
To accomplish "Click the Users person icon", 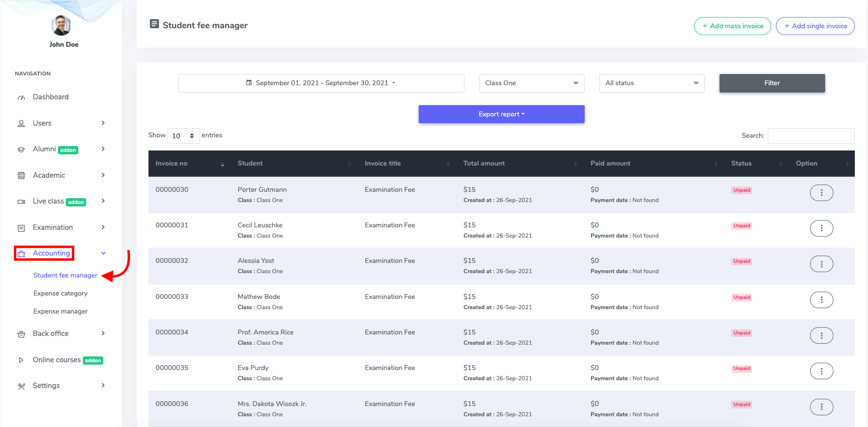I will [21, 124].
